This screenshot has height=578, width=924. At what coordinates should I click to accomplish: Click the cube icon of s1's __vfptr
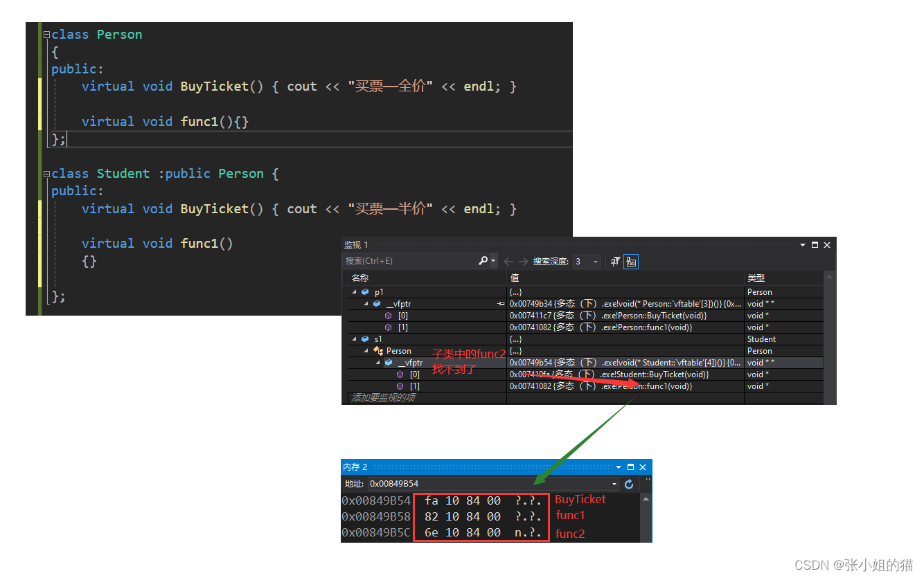click(x=389, y=363)
